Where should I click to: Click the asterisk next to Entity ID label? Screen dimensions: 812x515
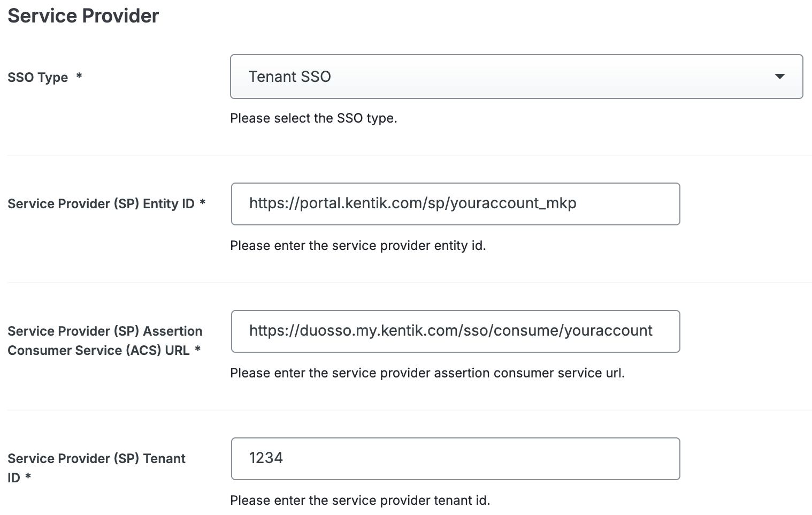203,203
